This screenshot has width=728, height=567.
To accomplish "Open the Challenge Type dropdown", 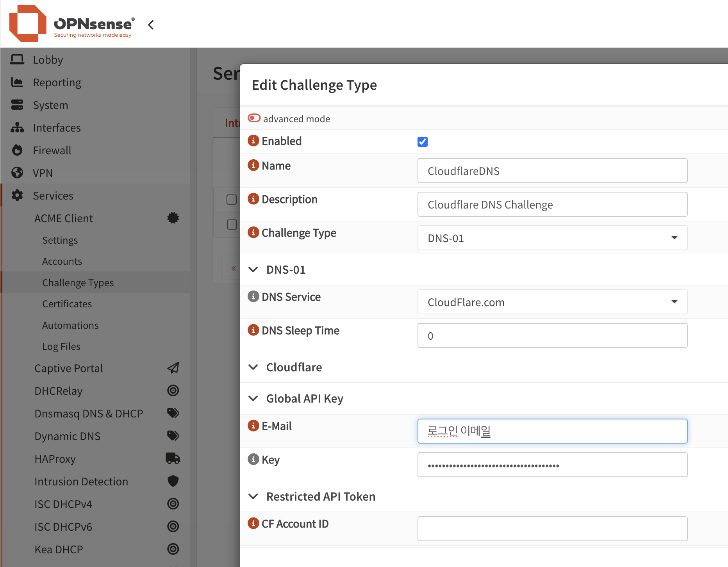I will (552, 238).
